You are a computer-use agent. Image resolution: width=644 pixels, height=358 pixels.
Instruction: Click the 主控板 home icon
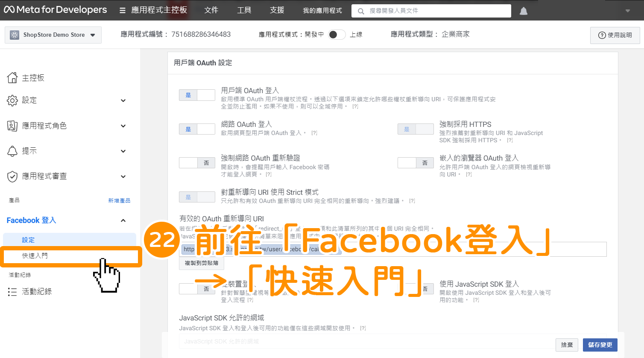tap(12, 77)
